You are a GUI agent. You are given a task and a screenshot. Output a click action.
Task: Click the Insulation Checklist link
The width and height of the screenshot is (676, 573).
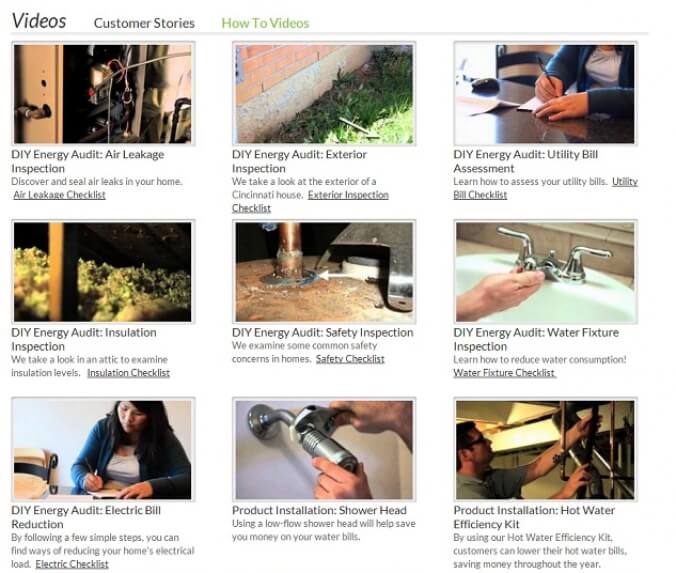(128, 373)
